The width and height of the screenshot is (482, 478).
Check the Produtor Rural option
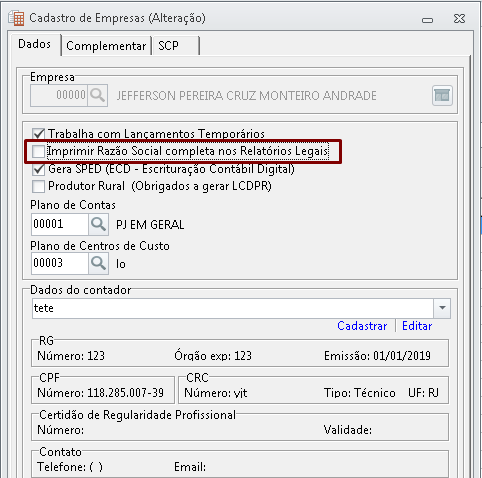pos(38,186)
